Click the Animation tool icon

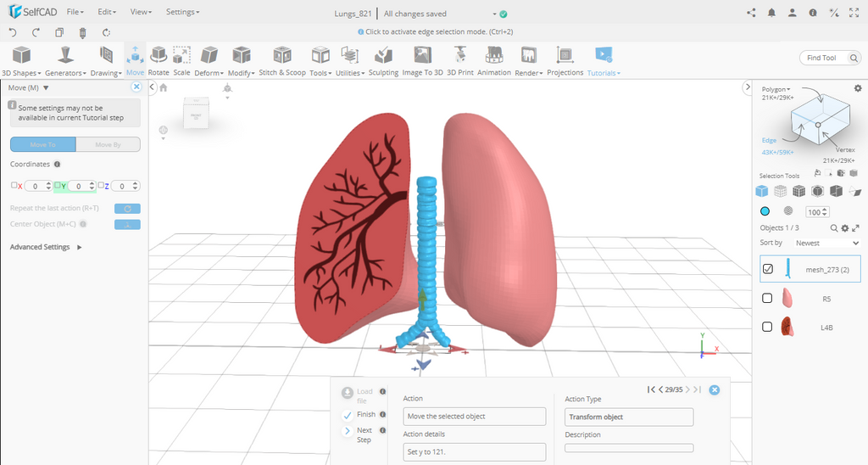click(x=493, y=59)
